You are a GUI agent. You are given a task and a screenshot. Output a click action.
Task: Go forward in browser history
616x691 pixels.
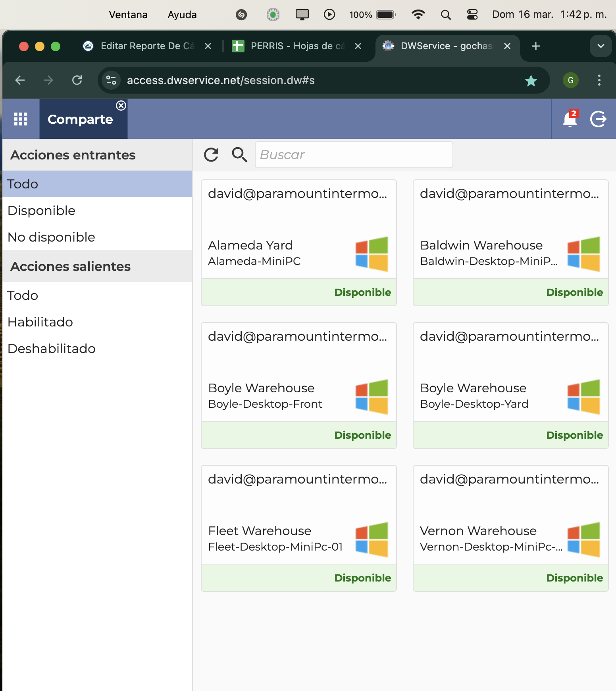(48, 81)
